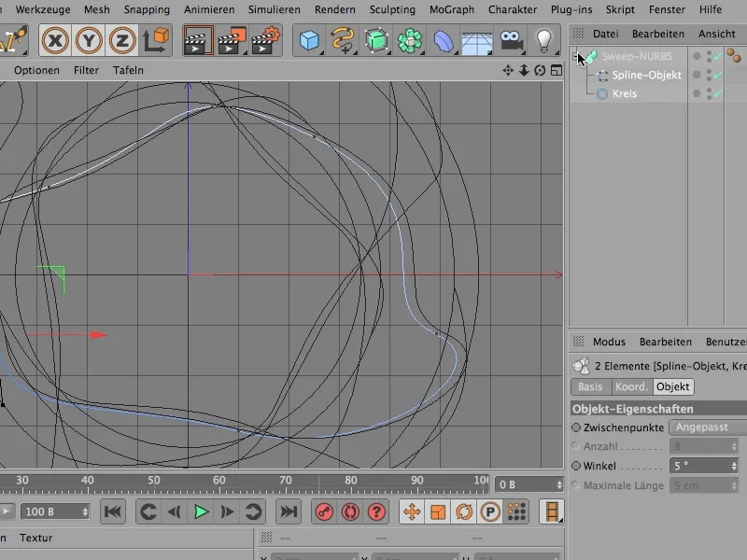747x560 pixels.
Task: Go to next keyframe
Action: [253, 511]
